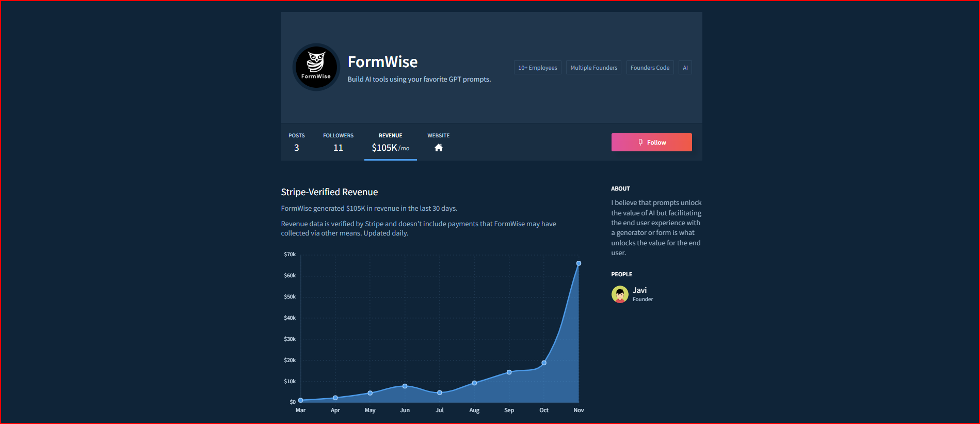The image size is (980, 424).
Task: Click the 'Stripe-Verified Revenue' heading
Action: pos(329,192)
